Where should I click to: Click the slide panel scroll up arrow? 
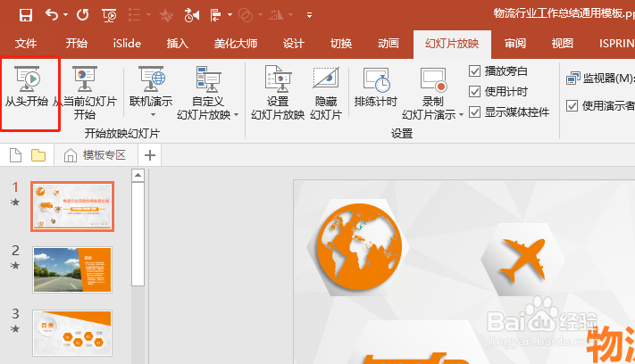[x=138, y=175]
